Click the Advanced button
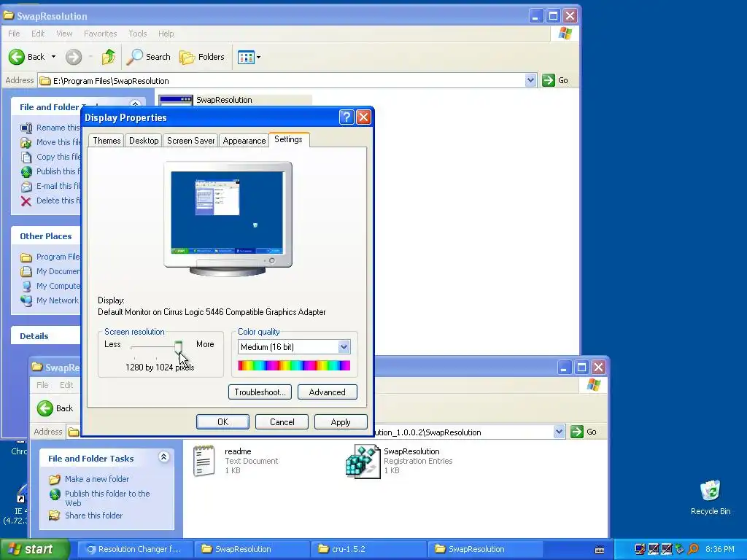Viewport: 747px width, 560px height. pyautogui.click(x=328, y=392)
